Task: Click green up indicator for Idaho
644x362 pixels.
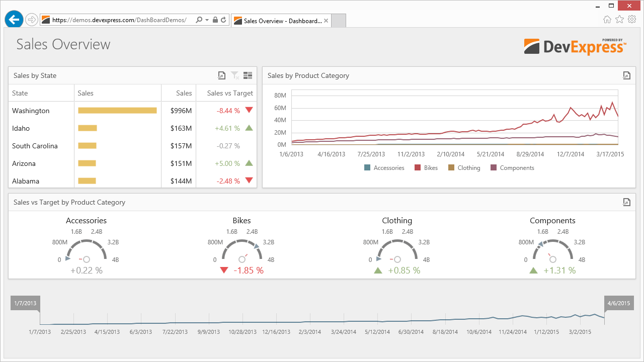Action: pos(249,128)
